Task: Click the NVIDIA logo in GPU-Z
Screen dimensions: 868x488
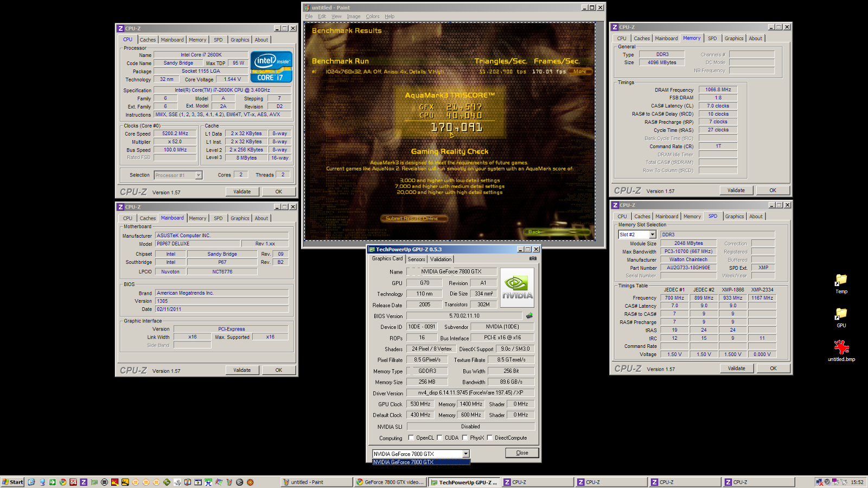Action: [x=517, y=287]
